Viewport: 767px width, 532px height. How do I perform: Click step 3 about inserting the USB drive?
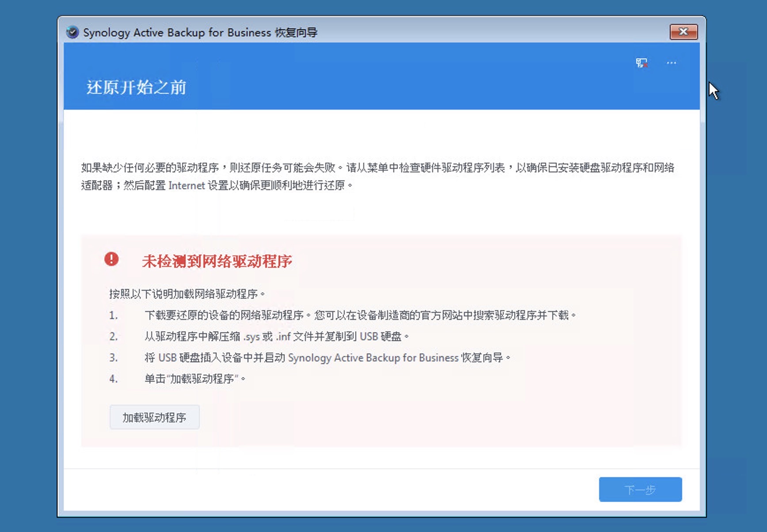(x=310, y=357)
